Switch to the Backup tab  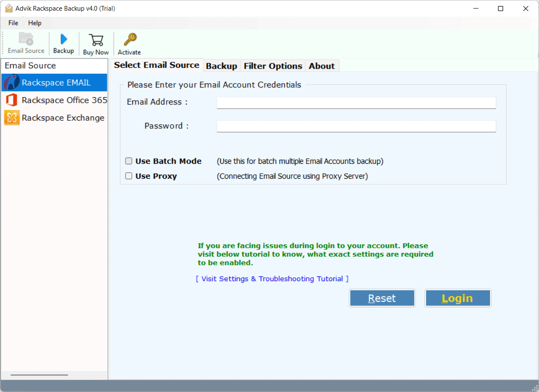pos(221,66)
